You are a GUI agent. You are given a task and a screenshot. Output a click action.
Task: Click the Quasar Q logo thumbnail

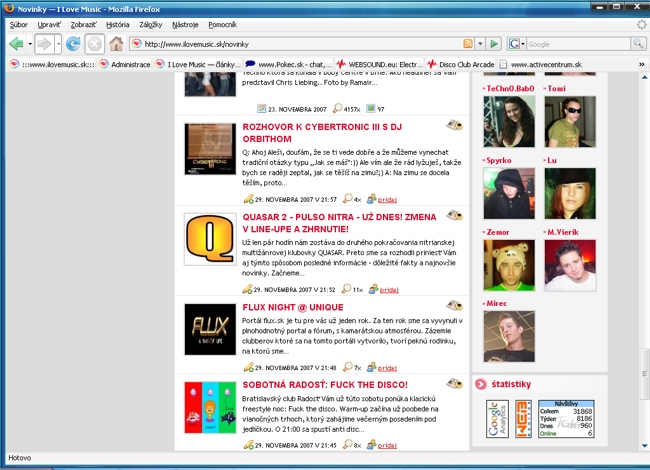[x=210, y=239]
